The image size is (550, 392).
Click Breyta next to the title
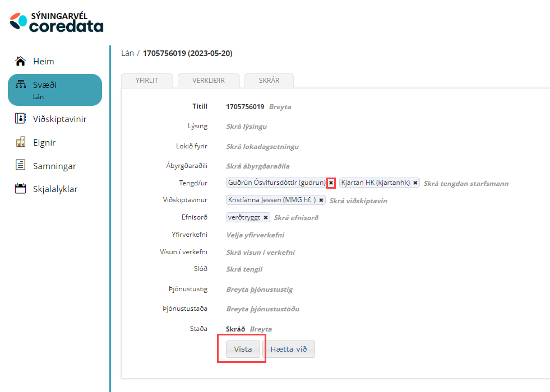[x=280, y=106]
